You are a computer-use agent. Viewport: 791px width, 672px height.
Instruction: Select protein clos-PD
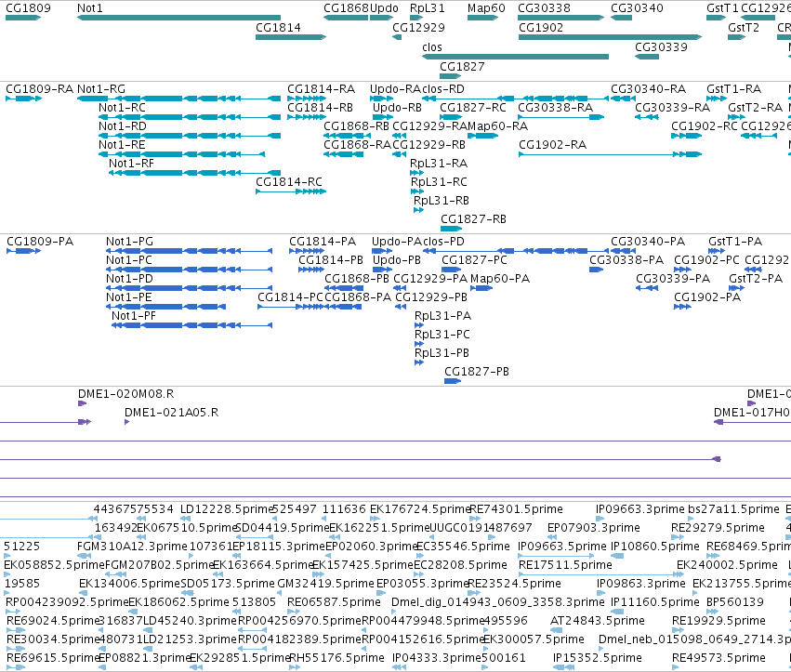pyautogui.click(x=516, y=251)
